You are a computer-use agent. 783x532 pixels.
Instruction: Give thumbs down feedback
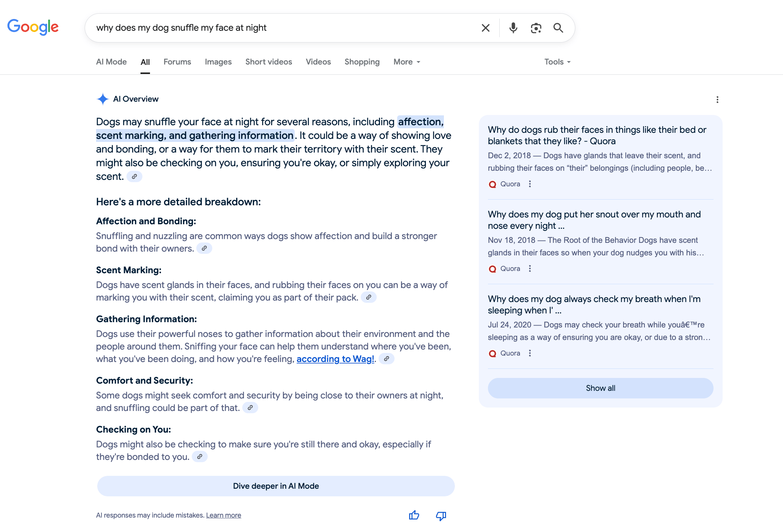coord(441,516)
